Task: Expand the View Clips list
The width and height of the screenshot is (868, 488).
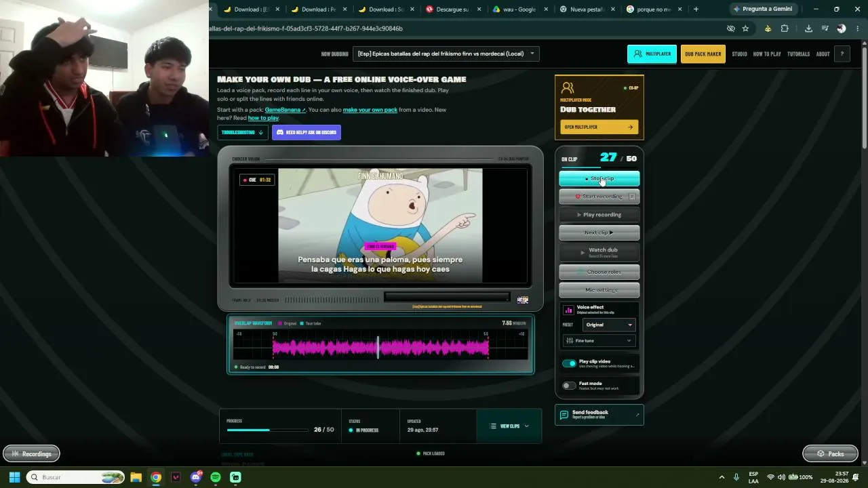Action: pos(509,426)
